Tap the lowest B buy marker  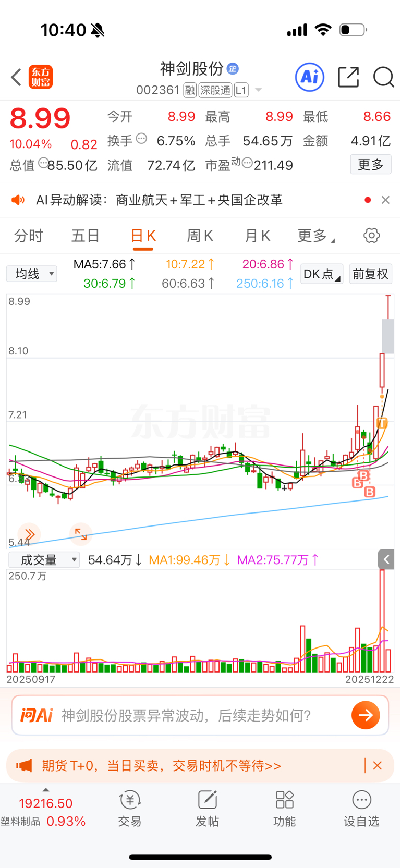[370, 492]
